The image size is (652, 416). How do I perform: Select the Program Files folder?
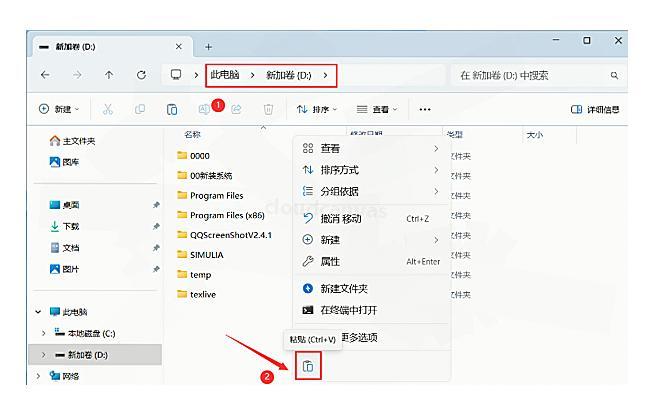(x=210, y=196)
